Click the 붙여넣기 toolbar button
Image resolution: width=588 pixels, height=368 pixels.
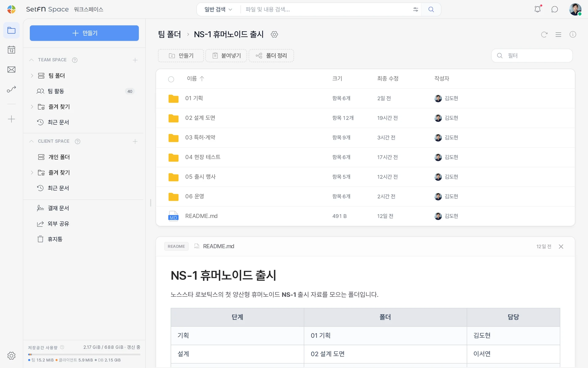(226, 56)
